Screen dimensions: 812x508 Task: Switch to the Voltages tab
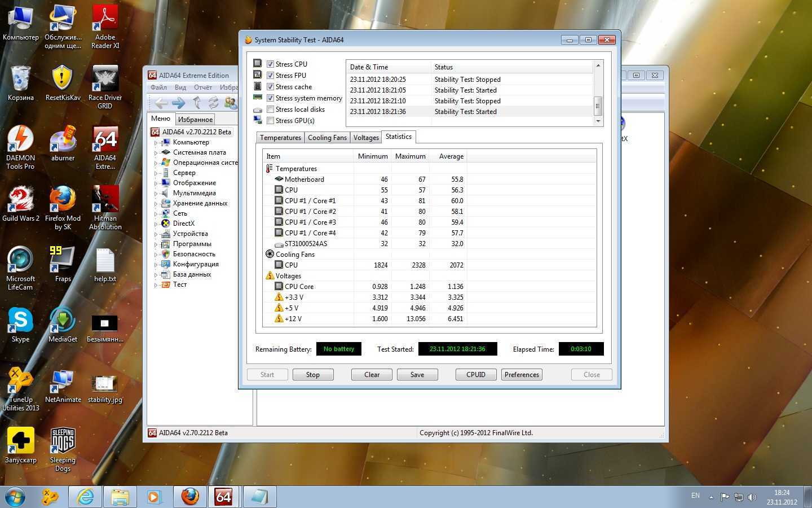366,138
